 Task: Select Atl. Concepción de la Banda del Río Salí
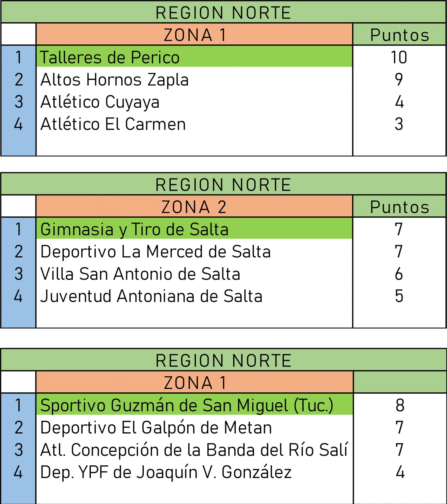(x=194, y=450)
